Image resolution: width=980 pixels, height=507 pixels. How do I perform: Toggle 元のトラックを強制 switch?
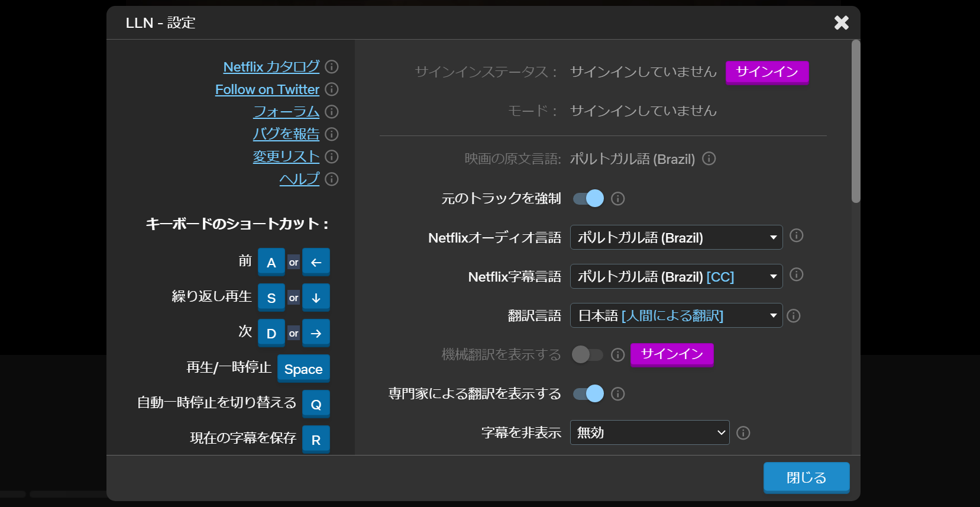pos(588,198)
